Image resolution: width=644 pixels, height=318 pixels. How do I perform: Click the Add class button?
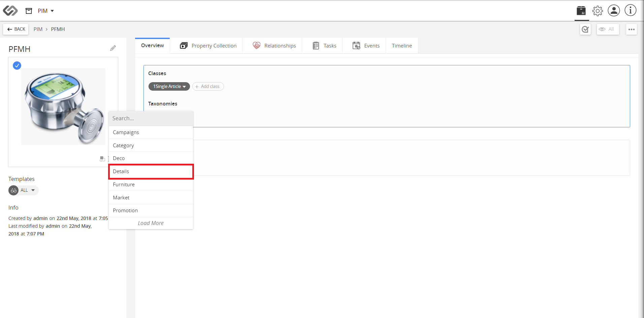[x=208, y=87]
